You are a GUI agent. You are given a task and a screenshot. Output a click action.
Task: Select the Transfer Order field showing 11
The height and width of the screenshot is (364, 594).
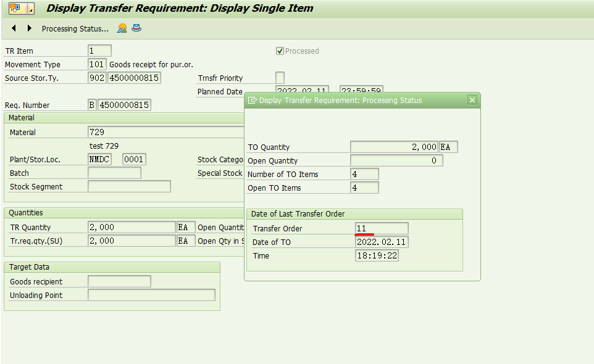pyautogui.click(x=382, y=228)
